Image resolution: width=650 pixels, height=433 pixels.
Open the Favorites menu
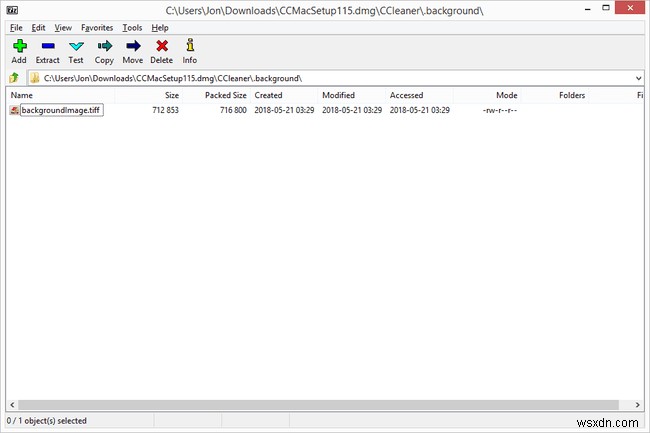(x=97, y=28)
